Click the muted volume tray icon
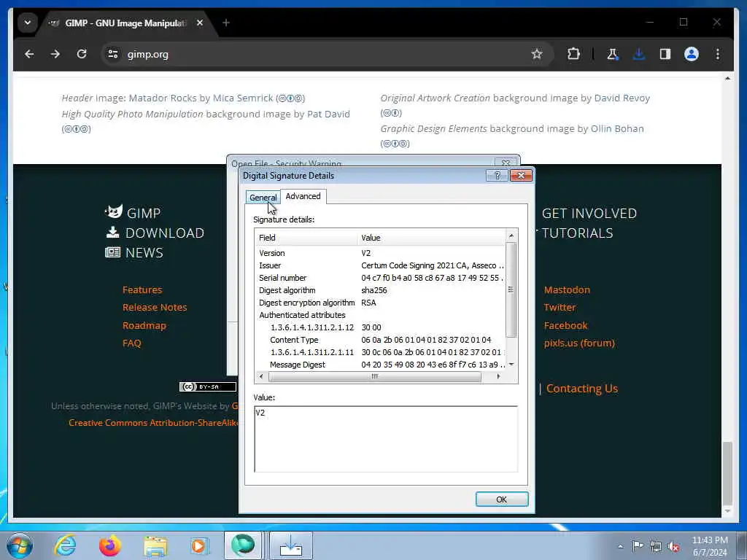 [x=673, y=547]
